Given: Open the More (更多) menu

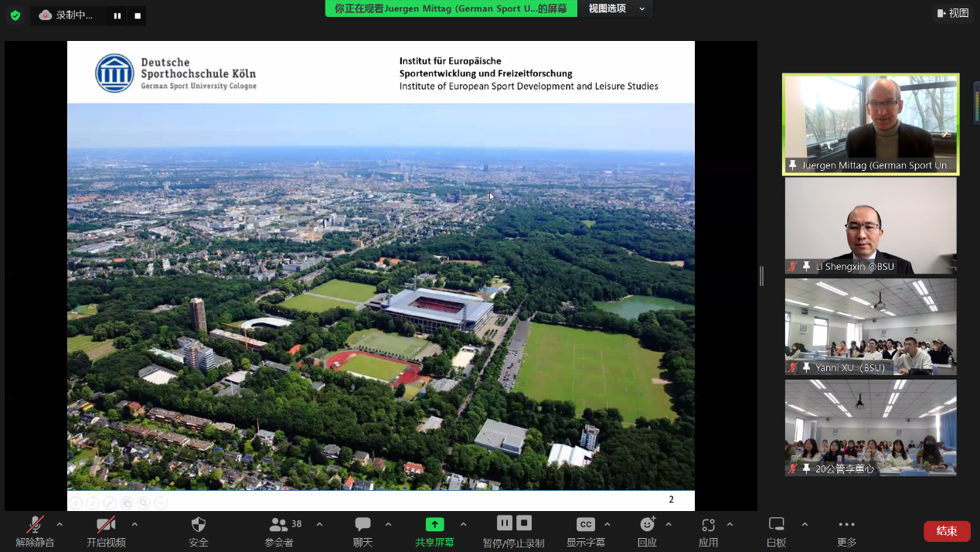Looking at the screenshot, I should [x=846, y=530].
